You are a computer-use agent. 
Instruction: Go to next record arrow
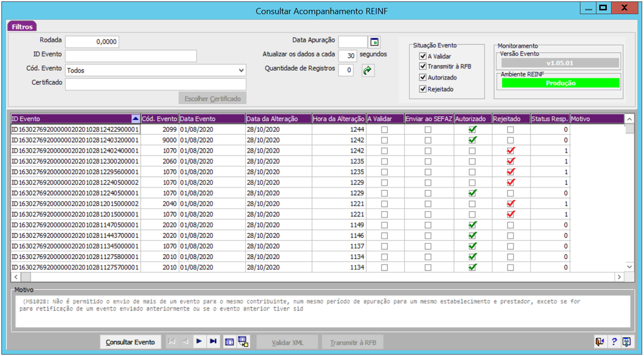[199, 342]
